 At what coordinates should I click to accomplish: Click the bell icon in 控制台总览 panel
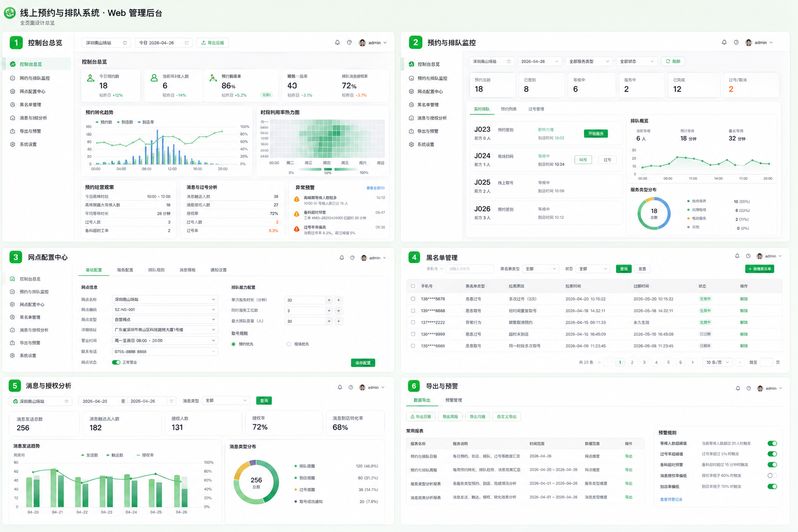(337, 43)
